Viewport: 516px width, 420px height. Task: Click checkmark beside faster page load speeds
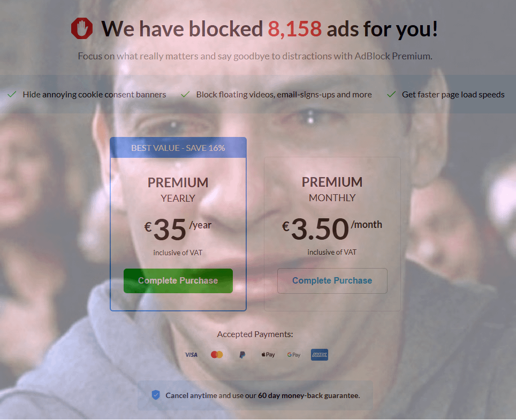(391, 94)
